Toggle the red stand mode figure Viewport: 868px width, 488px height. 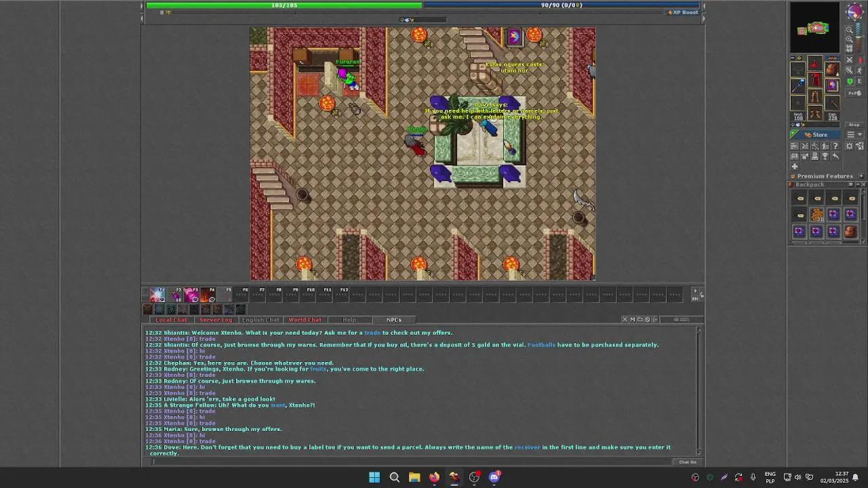pos(860,60)
